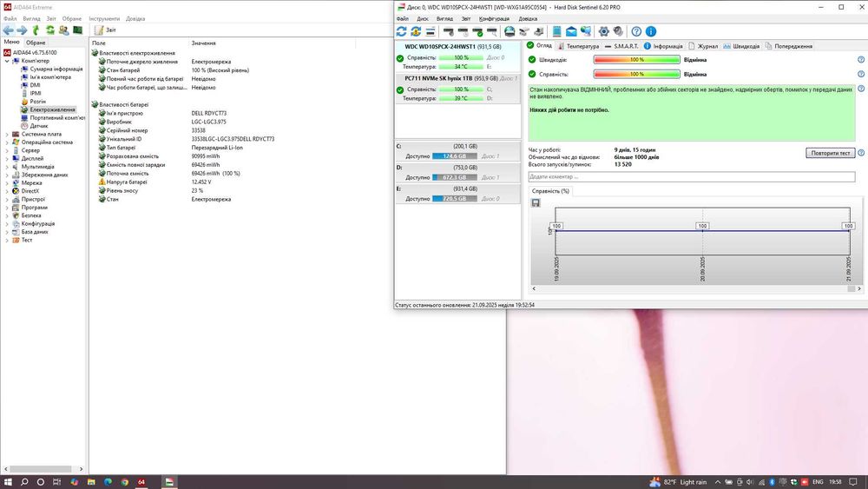Switch to the Попередження tab
This screenshot has height=489, width=868.
tap(789, 46)
